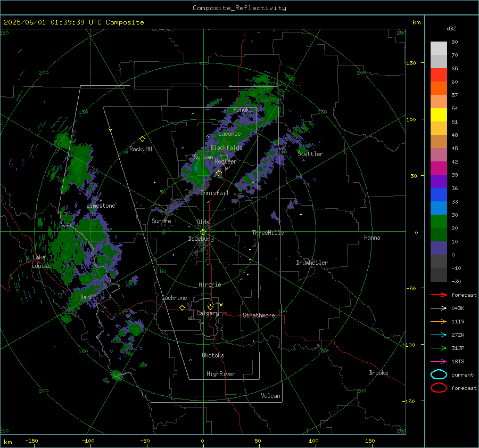Click the yellow diamond marker above RockyMH

point(142,139)
